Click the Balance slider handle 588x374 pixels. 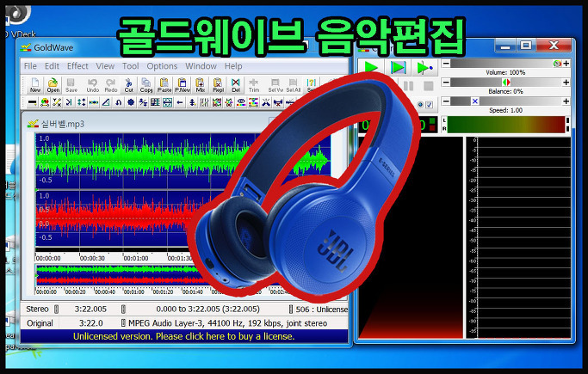pos(506,83)
